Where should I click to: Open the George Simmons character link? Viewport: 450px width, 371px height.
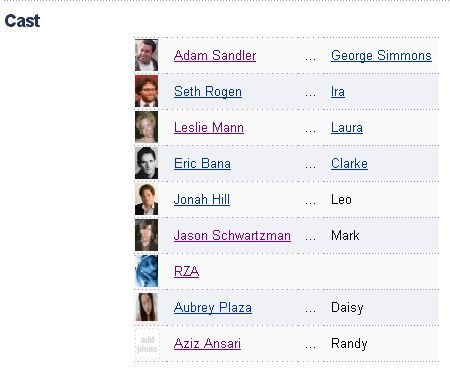tap(381, 55)
